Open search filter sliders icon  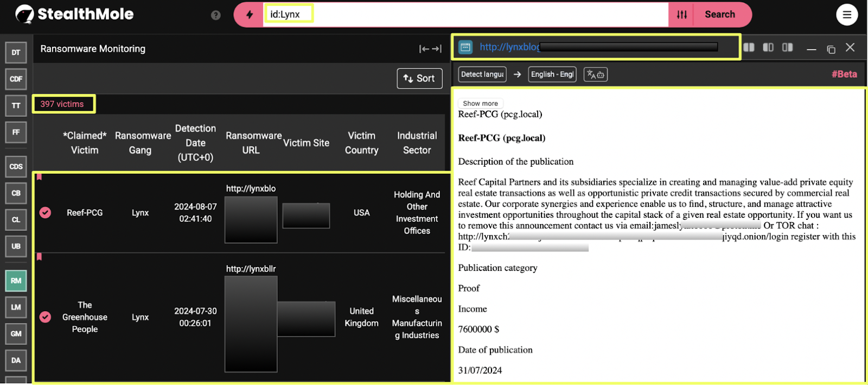click(x=682, y=15)
